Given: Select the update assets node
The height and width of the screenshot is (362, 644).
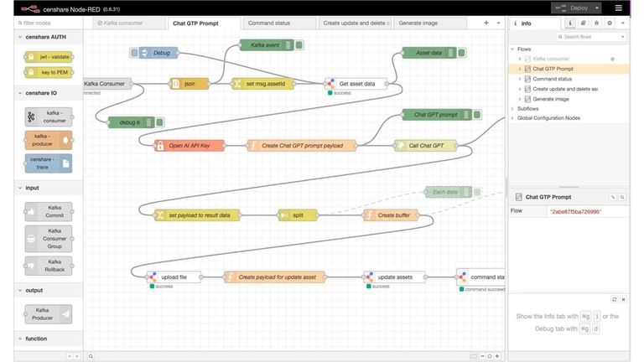Looking at the screenshot, I should coord(394,277).
